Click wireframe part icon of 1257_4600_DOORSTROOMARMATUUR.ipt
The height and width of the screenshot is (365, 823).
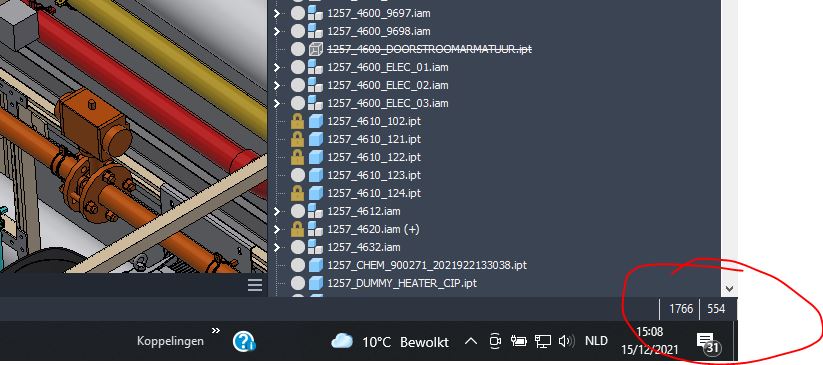[315, 49]
